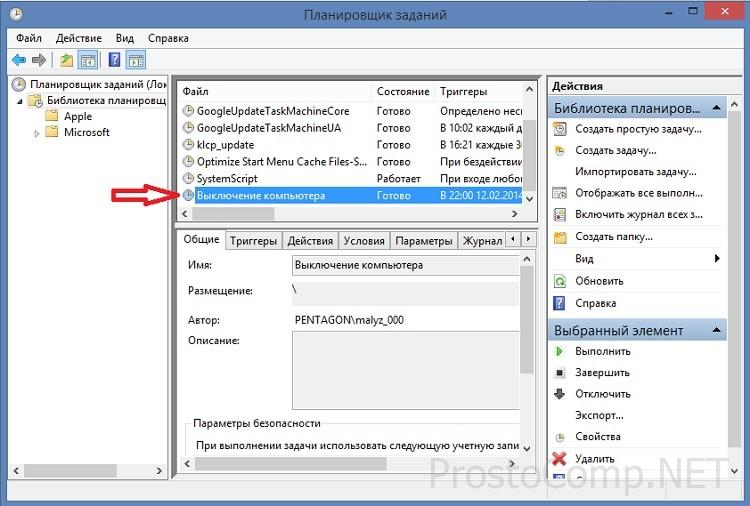Click the Выполнить action label
Image resolution: width=750 pixels, height=506 pixels.
603,352
